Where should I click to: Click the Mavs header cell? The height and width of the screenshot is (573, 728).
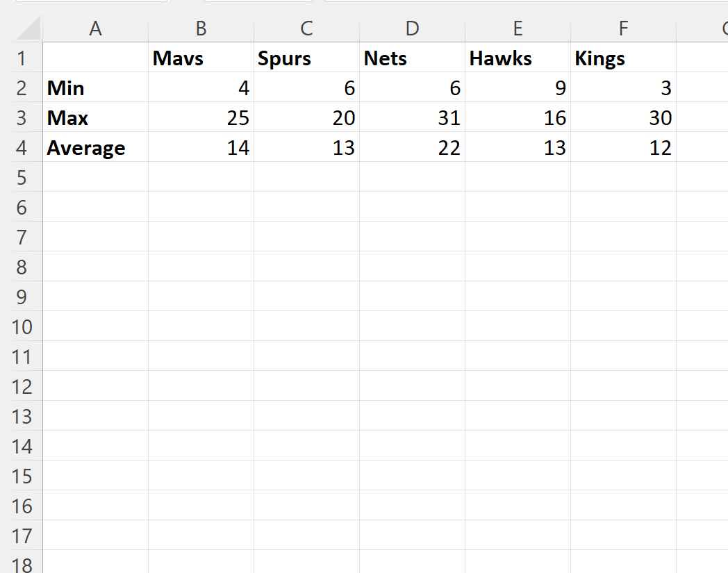click(x=201, y=58)
